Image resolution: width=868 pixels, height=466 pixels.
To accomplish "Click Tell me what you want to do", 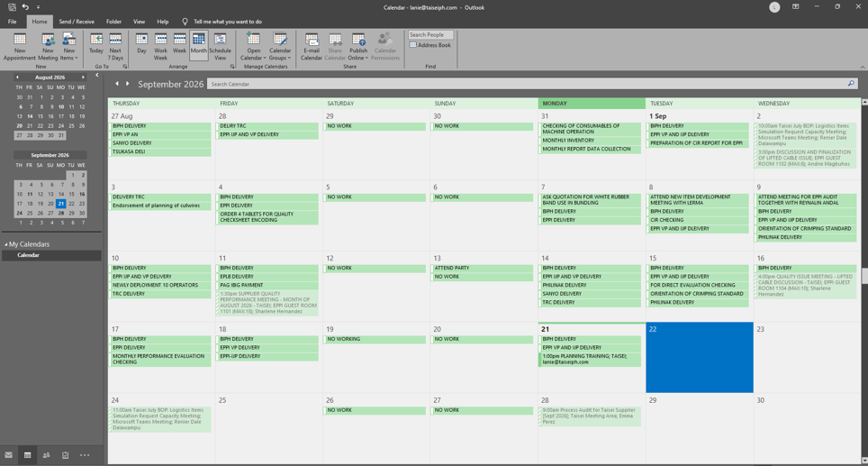I will (228, 22).
